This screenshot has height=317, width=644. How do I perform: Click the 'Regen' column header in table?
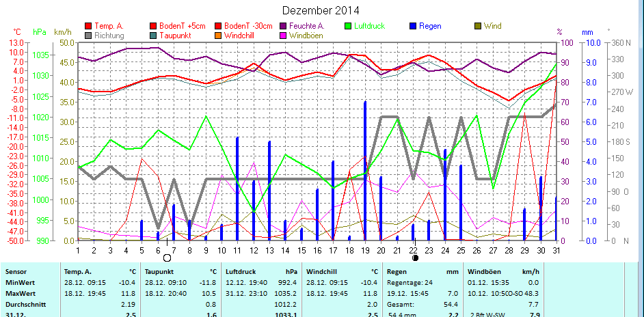397,271
